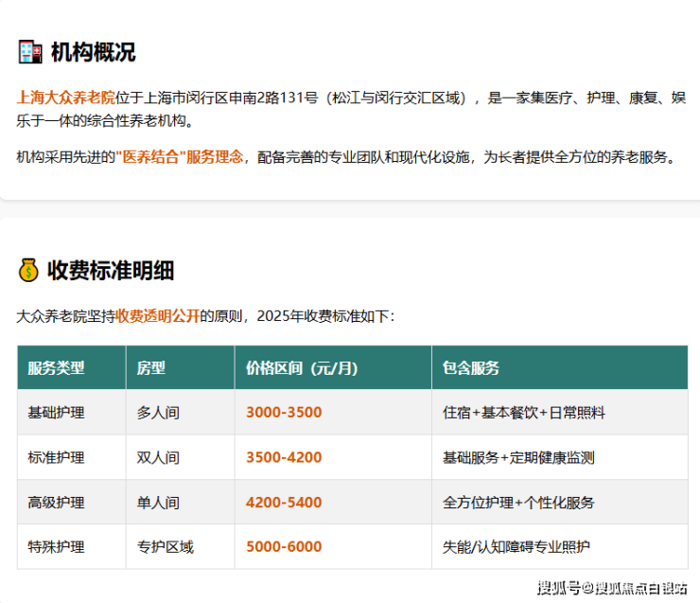Select the 基础护理 row label
This screenshot has width=700, height=603.
pos(56,413)
